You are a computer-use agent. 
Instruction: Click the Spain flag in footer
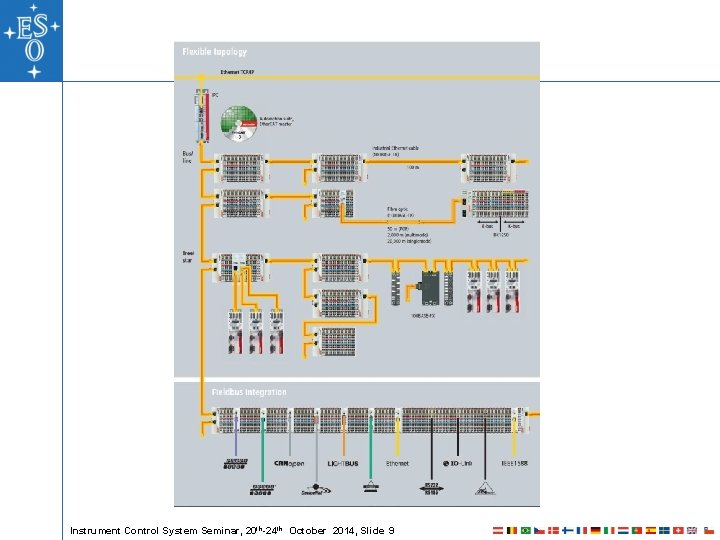pos(651,530)
